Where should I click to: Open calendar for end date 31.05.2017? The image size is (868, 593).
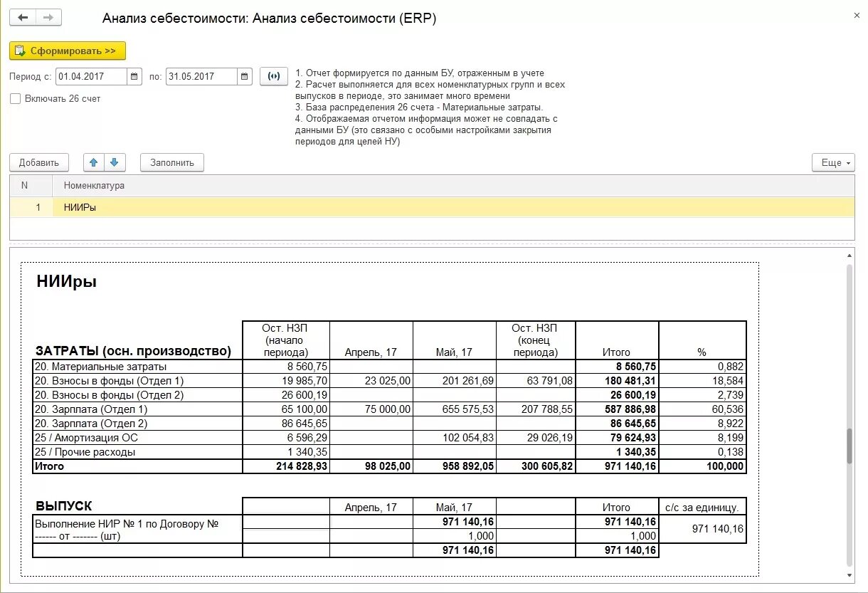click(x=244, y=77)
